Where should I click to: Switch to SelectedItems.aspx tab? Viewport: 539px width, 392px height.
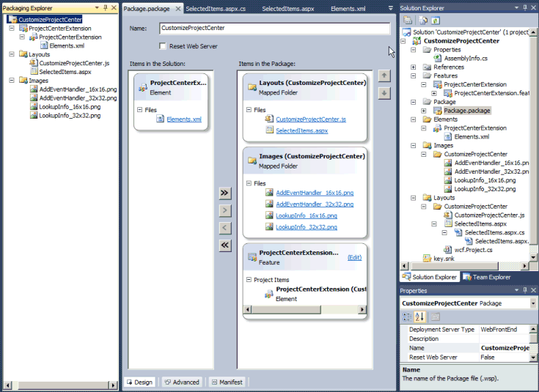288,9
